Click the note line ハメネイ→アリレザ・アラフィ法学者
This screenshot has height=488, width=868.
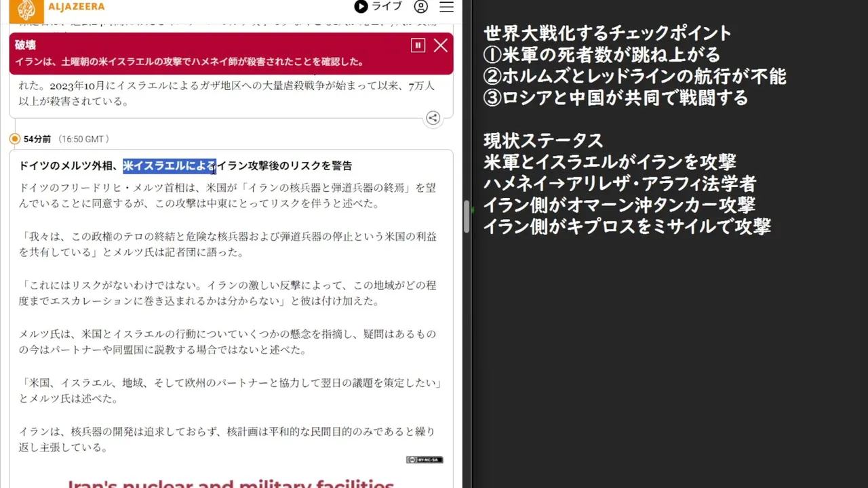click(x=620, y=184)
